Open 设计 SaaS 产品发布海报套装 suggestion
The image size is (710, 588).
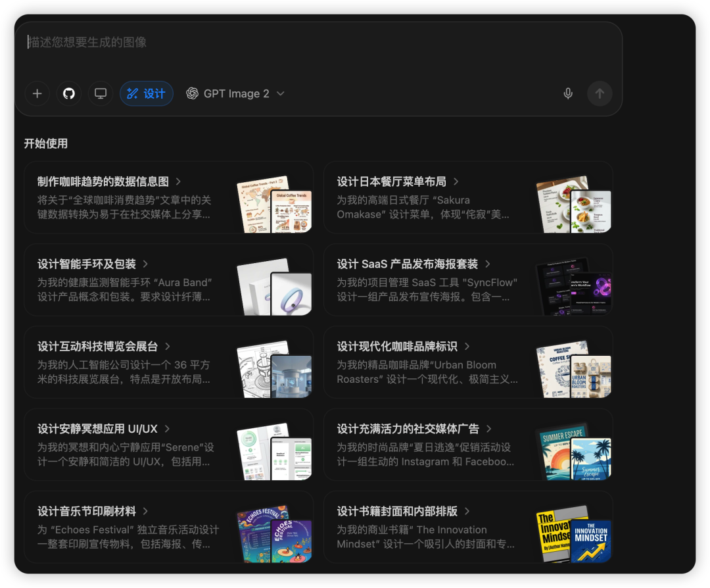[x=468, y=280]
